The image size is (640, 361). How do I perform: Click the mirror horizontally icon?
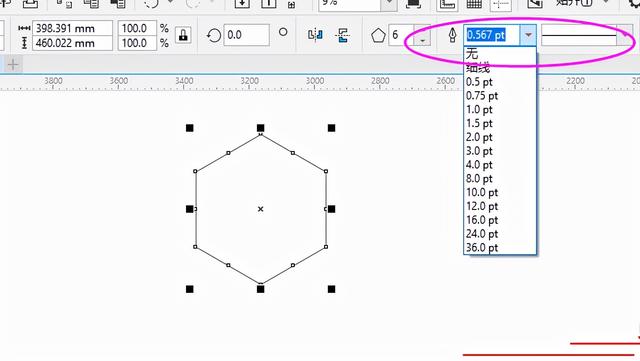tap(315, 35)
